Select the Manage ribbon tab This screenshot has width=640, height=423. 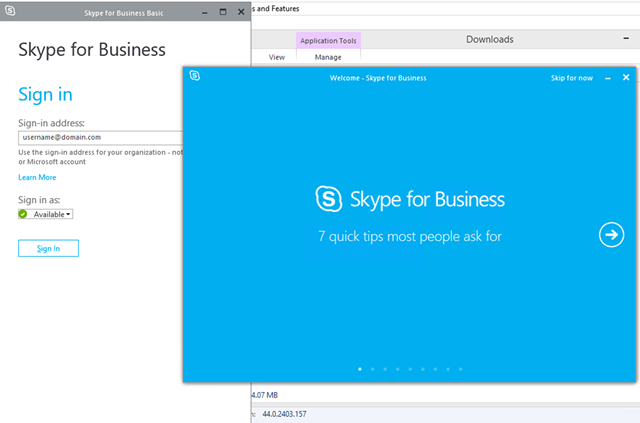[x=328, y=58]
